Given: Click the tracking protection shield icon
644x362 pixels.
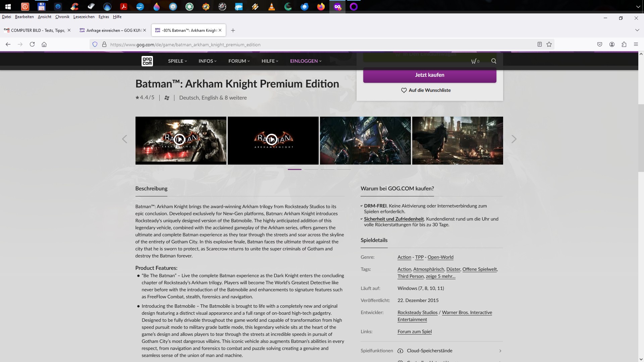Looking at the screenshot, I should pyautogui.click(x=95, y=44).
